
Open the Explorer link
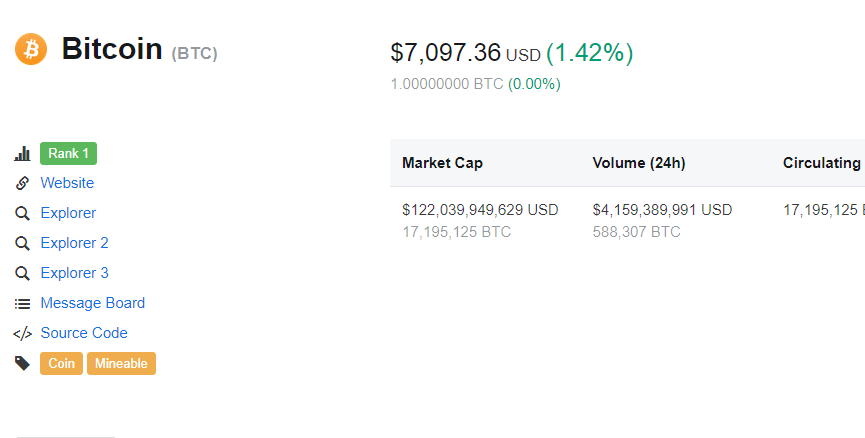click(68, 213)
